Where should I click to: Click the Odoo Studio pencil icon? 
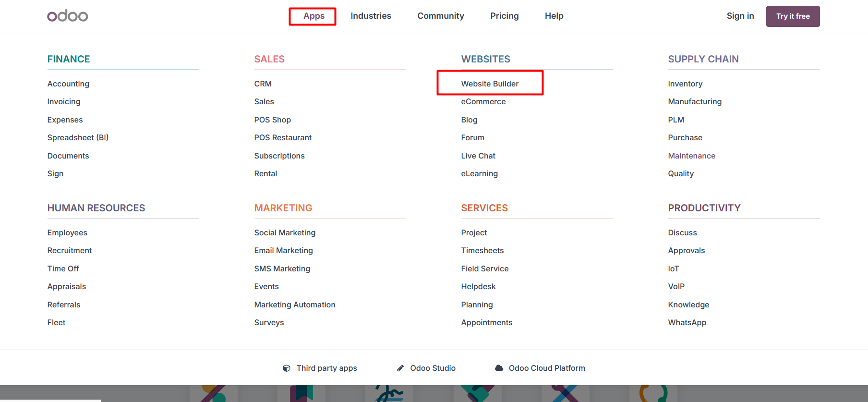click(400, 368)
